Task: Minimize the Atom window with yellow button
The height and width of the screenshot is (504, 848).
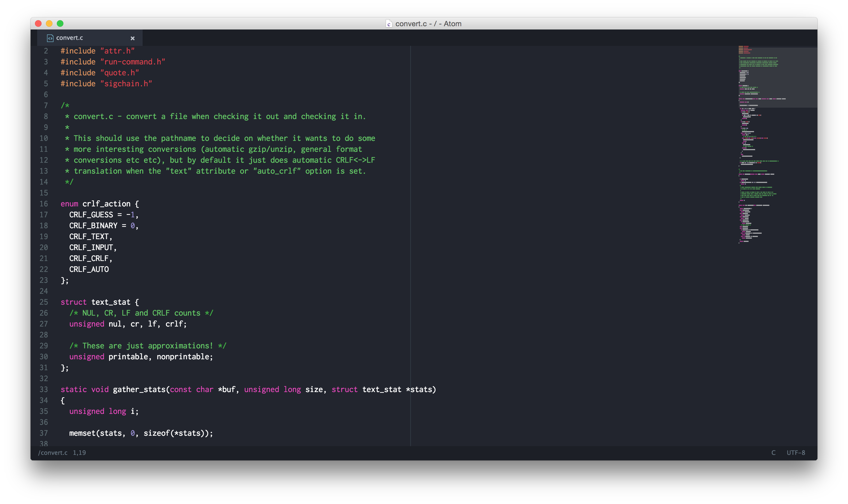Action: (x=49, y=23)
